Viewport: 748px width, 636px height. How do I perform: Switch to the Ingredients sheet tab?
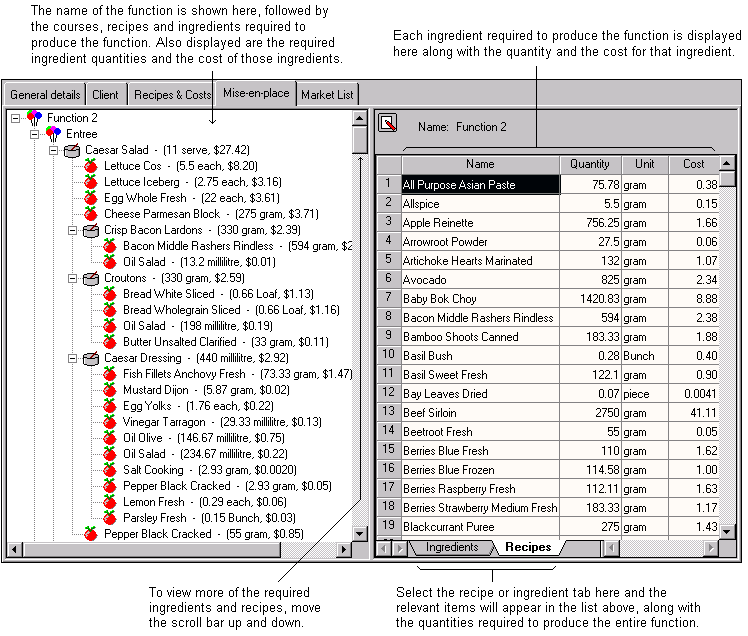point(452,547)
